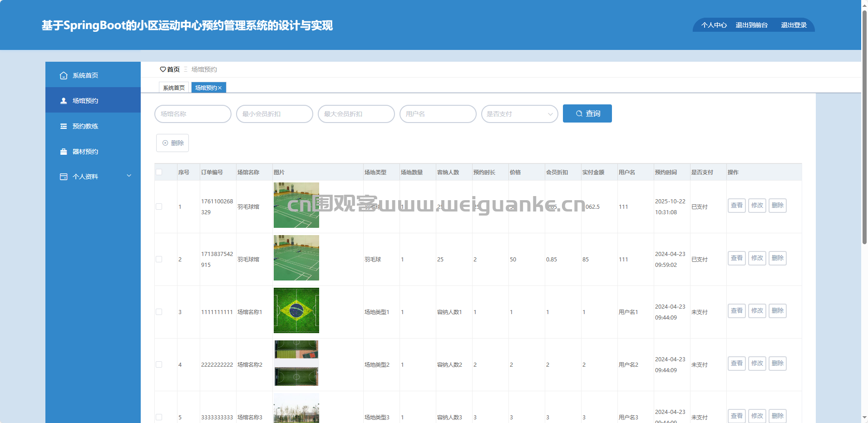Screen dimensions: 868x423
Task: Close the 场馆预约 tab with its x
Action: pos(220,88)
